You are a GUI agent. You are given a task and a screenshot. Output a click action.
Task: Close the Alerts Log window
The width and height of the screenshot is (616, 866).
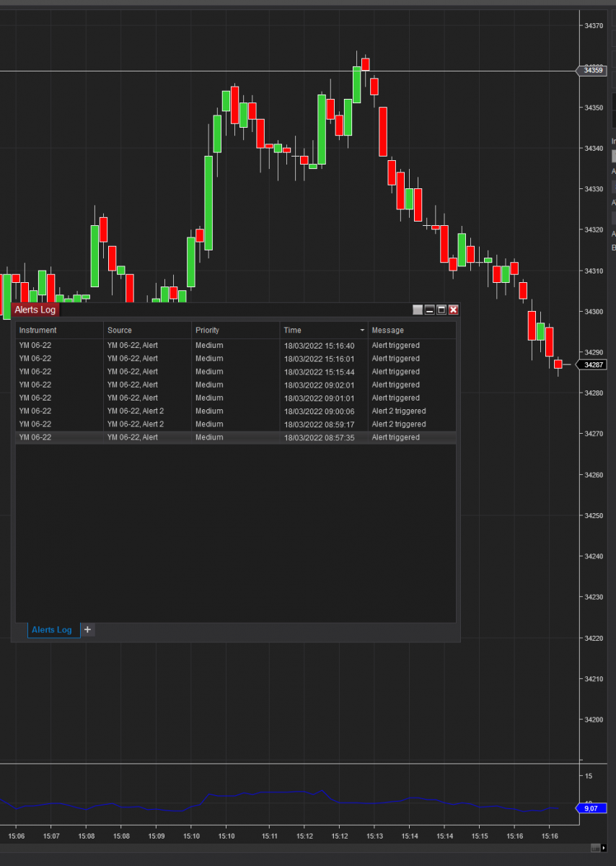coord(454,310)
